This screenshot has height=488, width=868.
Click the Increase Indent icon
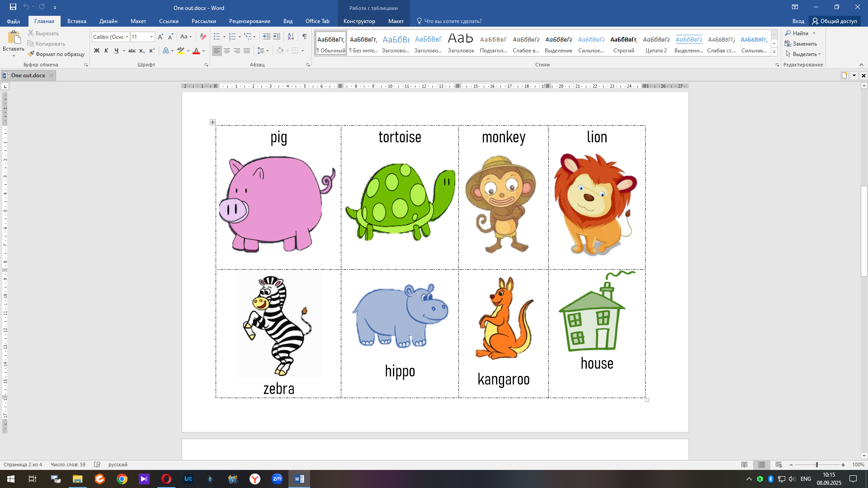tap(277, 37)
